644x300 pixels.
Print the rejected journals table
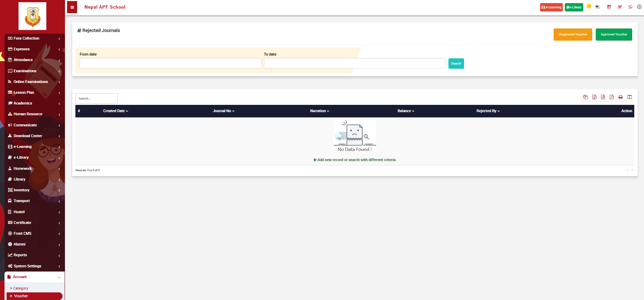tap(620, 97)
